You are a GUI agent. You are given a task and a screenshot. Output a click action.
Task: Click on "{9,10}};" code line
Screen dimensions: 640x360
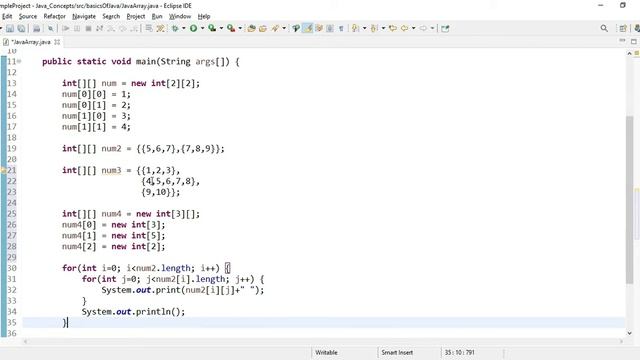[x=160, y=192]
